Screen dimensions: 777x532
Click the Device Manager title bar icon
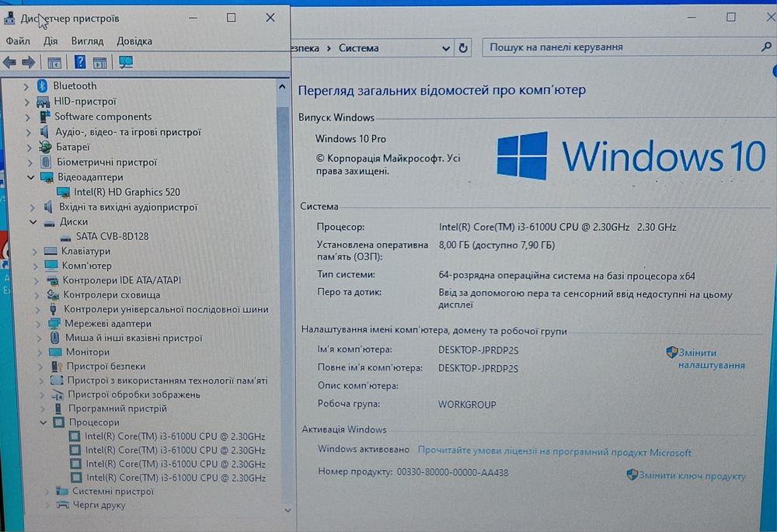click(x=9, y=19)
